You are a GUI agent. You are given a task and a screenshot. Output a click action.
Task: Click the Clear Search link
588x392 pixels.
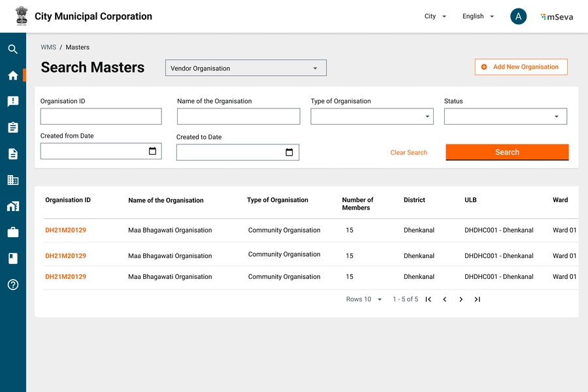click(x=409, y=152)
